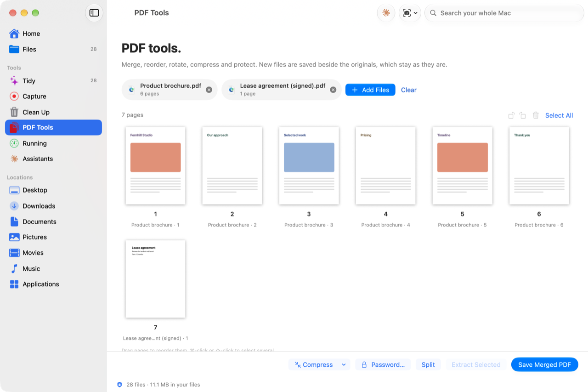Click the "7 pages" count label
The width and height of the screenshot is (588, 392).
tap(132, 115)
